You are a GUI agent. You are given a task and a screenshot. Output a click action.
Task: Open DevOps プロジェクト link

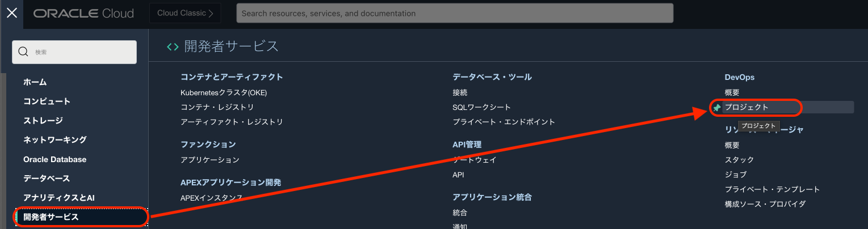(x=747, y=107)
